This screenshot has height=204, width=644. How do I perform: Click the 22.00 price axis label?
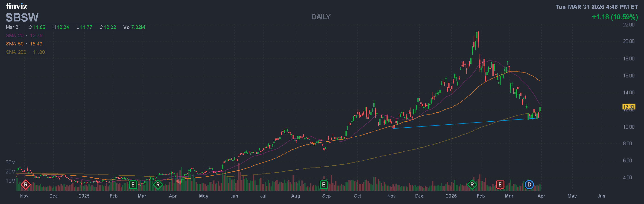pyautogui.click(x=628, y=24)
